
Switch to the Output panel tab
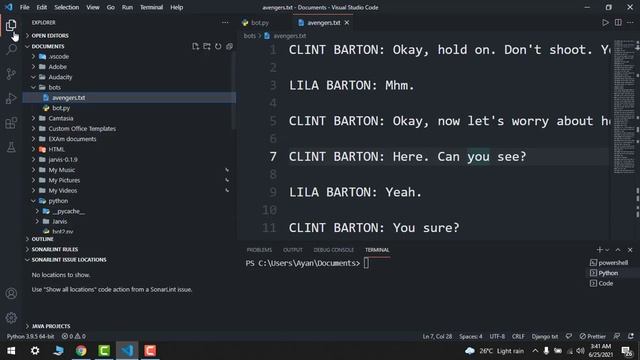click(293, 250)
